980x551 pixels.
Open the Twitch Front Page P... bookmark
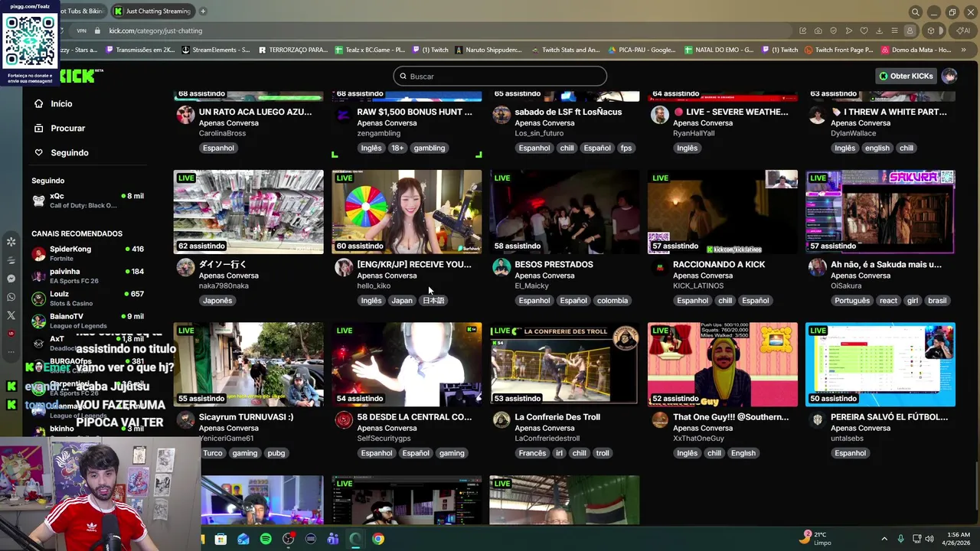838,50
